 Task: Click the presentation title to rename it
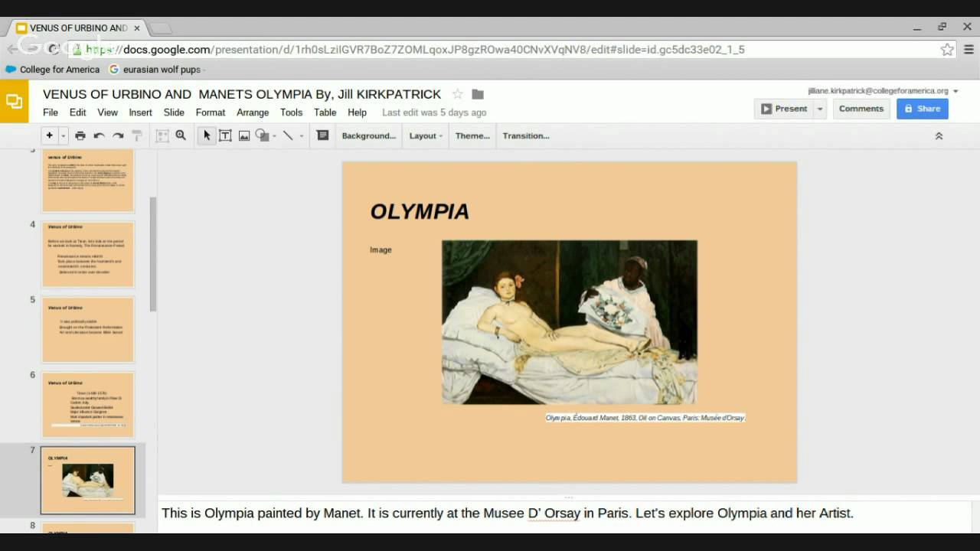tap(242, 94)
